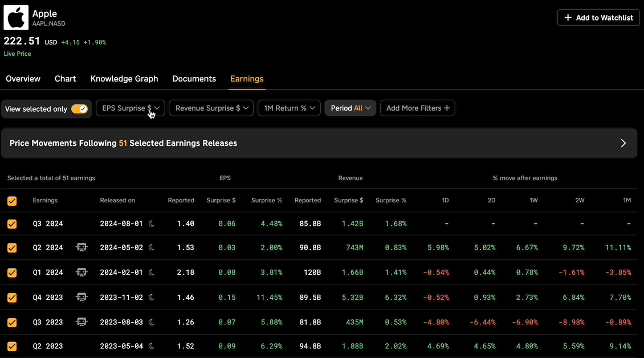Click the moon icon beside 2024-02-01
Image resolution: width=644 pixels, height=358 pixels.
(152, 272)
